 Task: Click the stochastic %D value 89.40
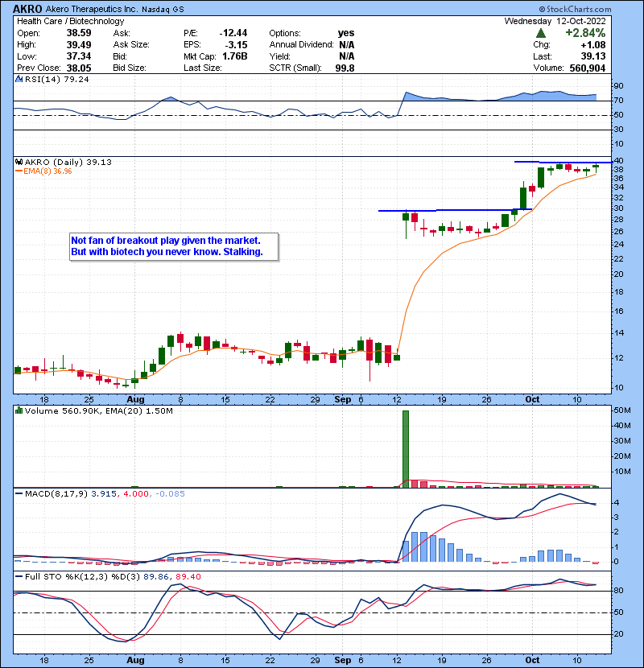[188, 577]
